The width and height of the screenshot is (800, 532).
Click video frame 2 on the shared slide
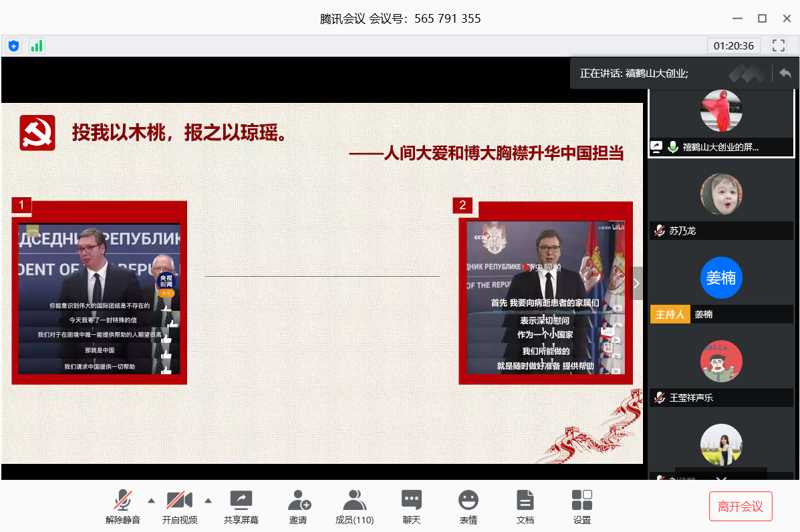coord(546,293)
